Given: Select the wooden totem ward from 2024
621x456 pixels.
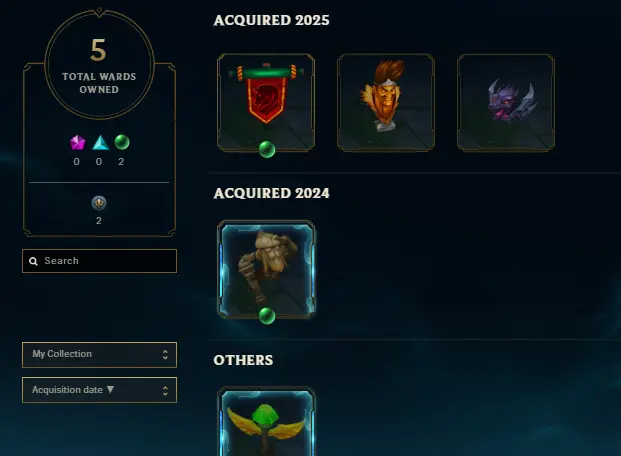Looking at the screenshot, I should 266,269.
